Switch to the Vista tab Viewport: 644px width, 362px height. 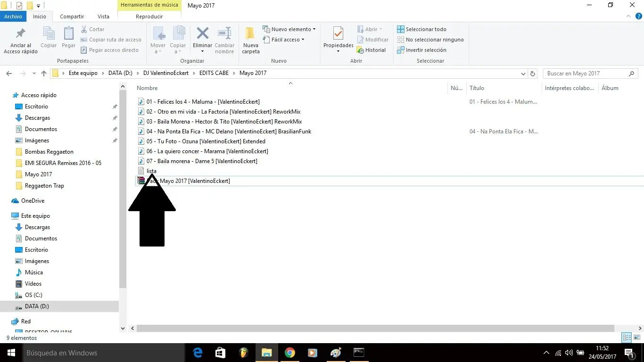(x=103, y=16)
